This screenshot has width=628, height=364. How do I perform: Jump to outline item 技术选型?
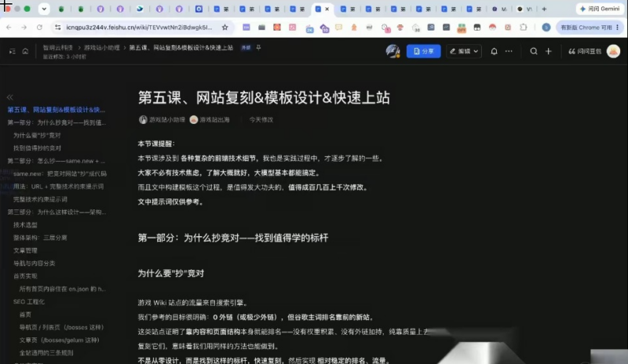[x=25, y=225]
